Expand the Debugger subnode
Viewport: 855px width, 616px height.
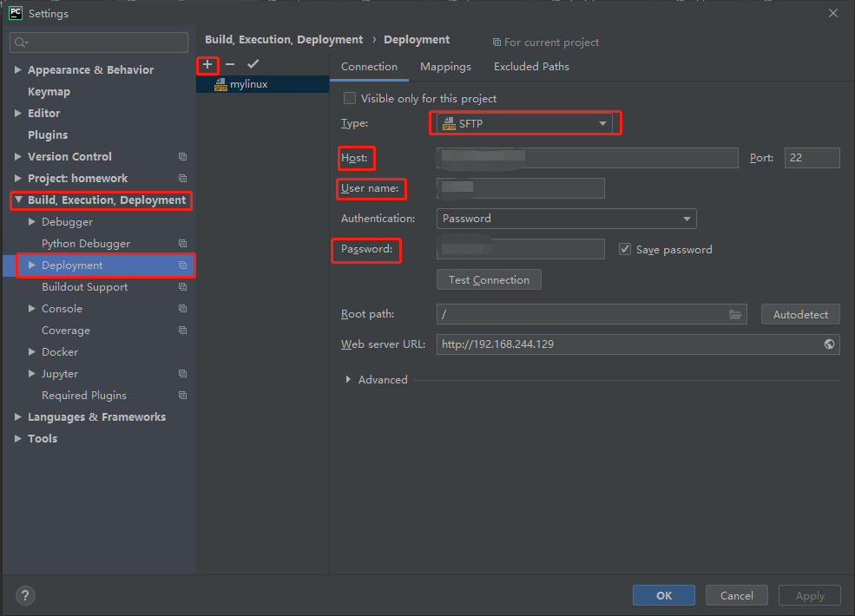(x=31, y=222)
